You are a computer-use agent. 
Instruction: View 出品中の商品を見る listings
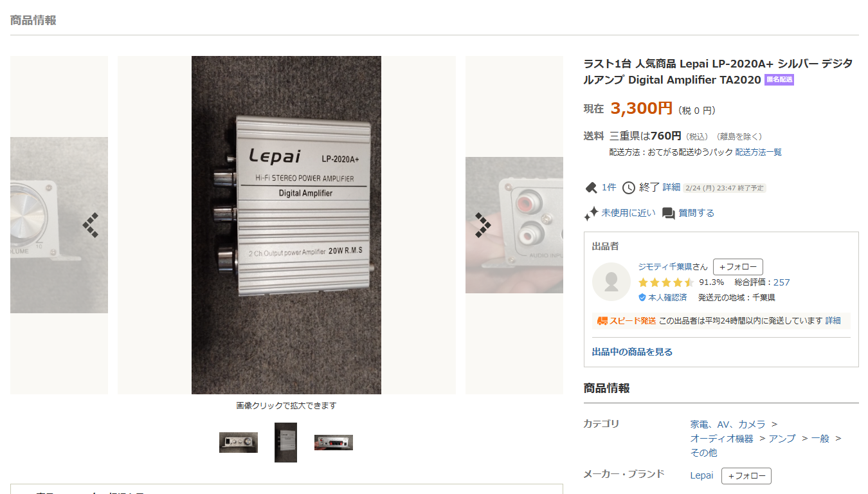click(x=632, y=352)
